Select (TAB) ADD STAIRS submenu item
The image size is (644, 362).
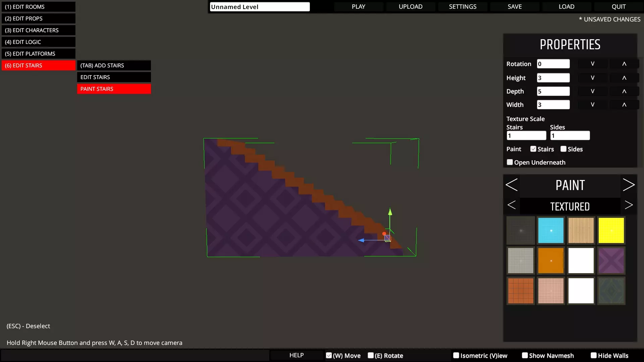point(114,65)
